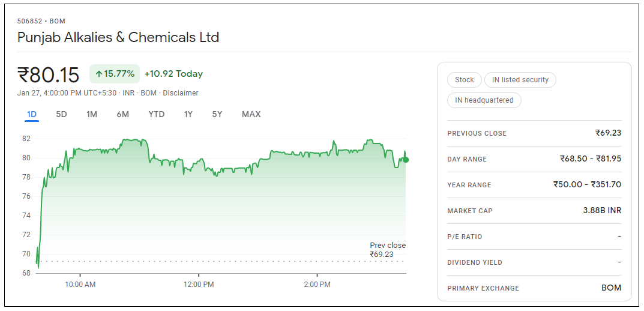Switch to the 1Y chart range
Image resolution: width=644 pixels, height=311 pixels.
[188, 114]
